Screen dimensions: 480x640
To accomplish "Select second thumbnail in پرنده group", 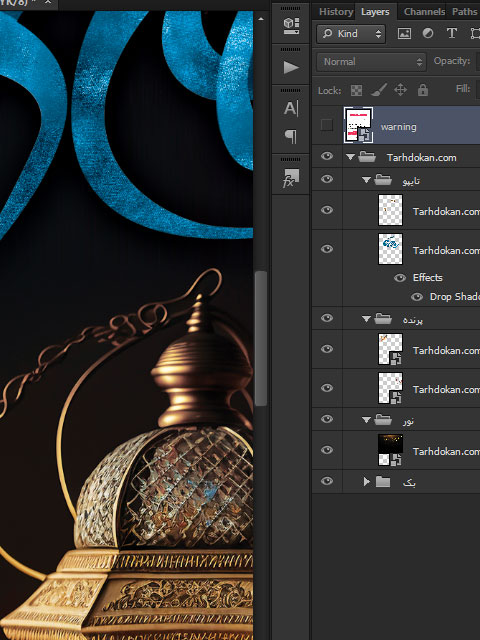I will [390, 388].
